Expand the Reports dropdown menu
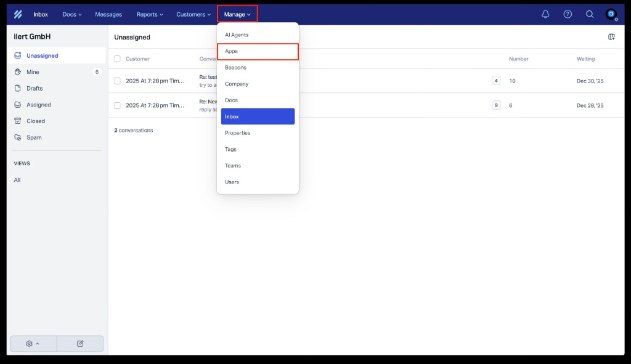Viewport: 631px width, 364px height. 150,14
